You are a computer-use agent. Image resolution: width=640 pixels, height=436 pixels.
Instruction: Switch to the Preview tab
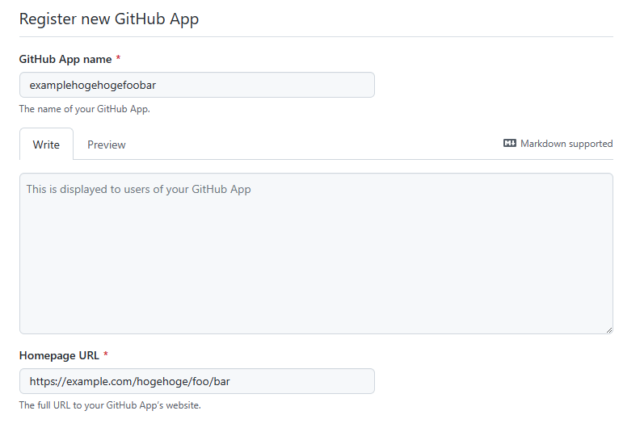point(107,145)
